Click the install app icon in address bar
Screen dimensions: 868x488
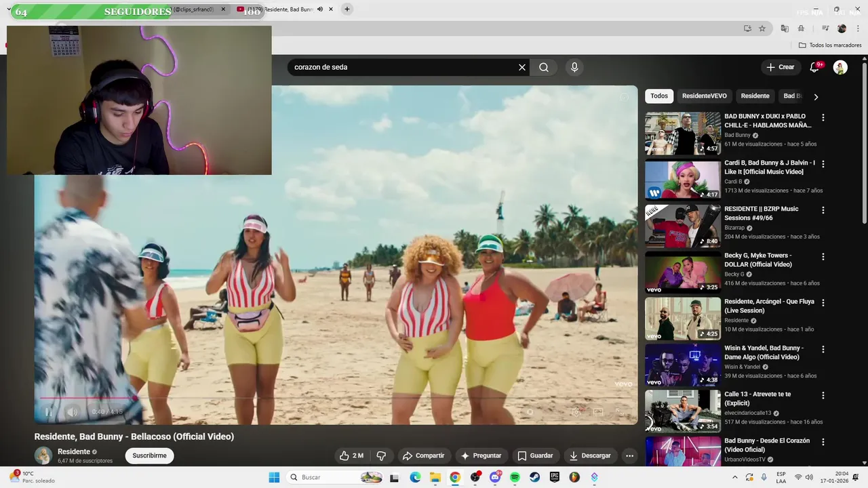point(747,28)
